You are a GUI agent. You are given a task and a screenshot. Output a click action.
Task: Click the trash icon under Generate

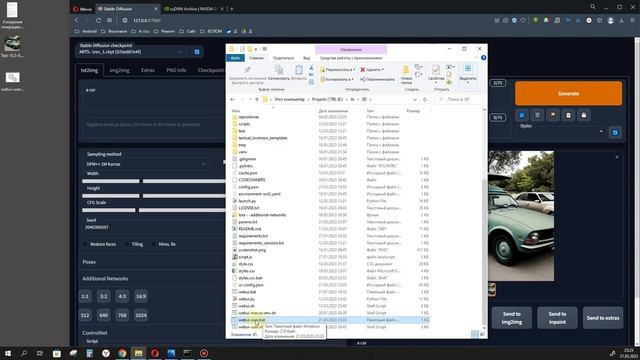537,116
